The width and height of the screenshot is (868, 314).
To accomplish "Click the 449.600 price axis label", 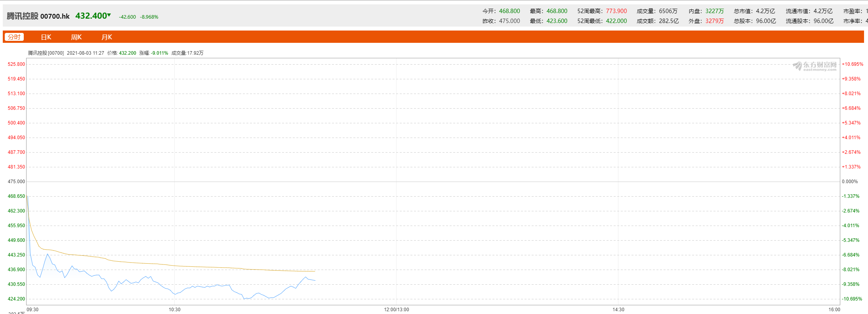I will pyautogui.click(x=16, y=240).
